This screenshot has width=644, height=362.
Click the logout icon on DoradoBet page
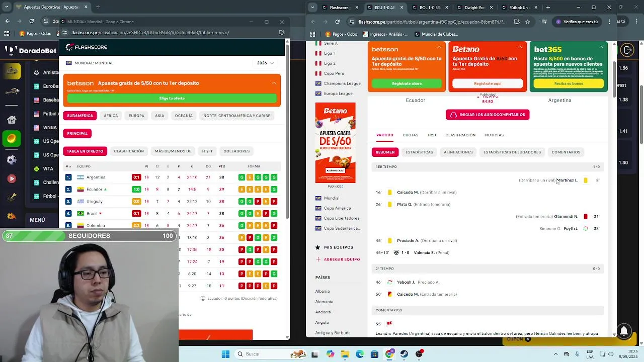627,50
